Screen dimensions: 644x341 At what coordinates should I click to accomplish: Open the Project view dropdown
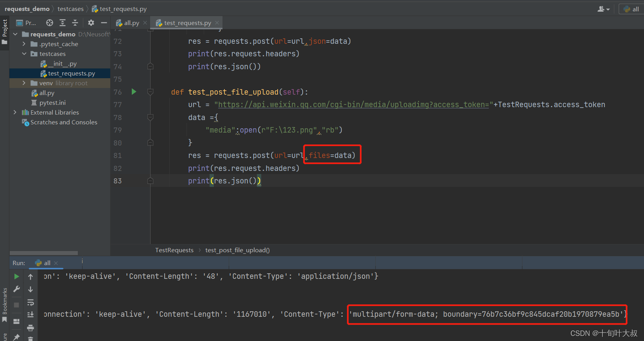click(x=26, y=23)
